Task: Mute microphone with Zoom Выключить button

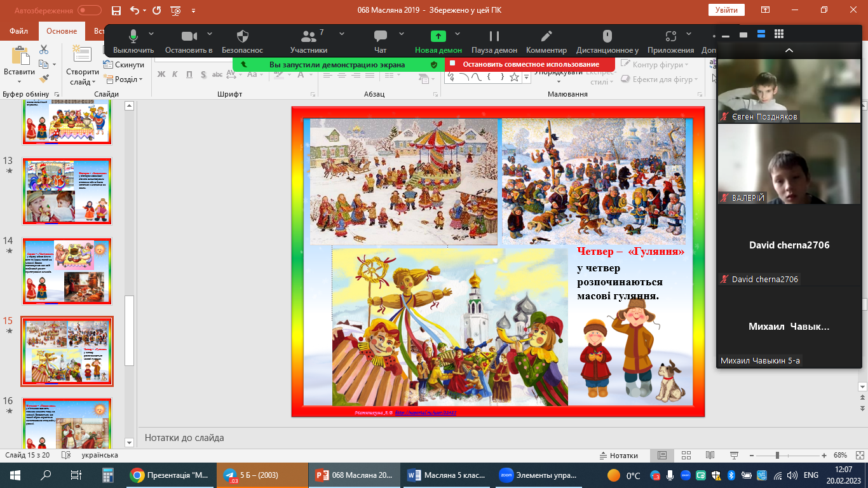Action: tap(133, 41)
